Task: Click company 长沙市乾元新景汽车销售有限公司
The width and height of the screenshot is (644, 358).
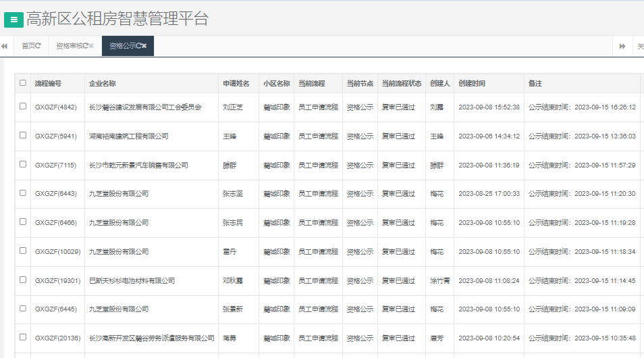Action: (139, 165)
